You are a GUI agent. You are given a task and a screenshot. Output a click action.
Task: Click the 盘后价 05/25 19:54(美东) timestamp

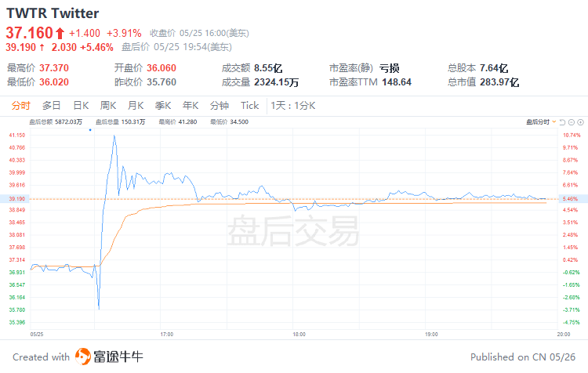(177, 47)
